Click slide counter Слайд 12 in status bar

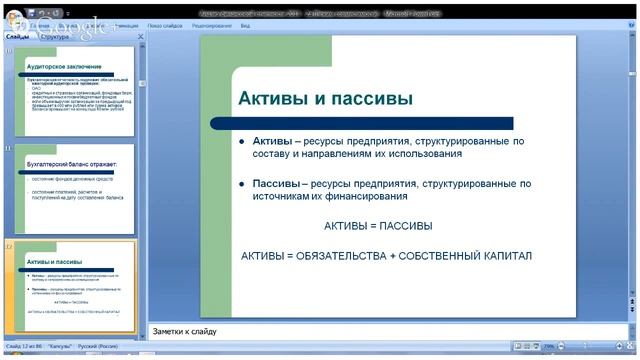tap(24, 347)
